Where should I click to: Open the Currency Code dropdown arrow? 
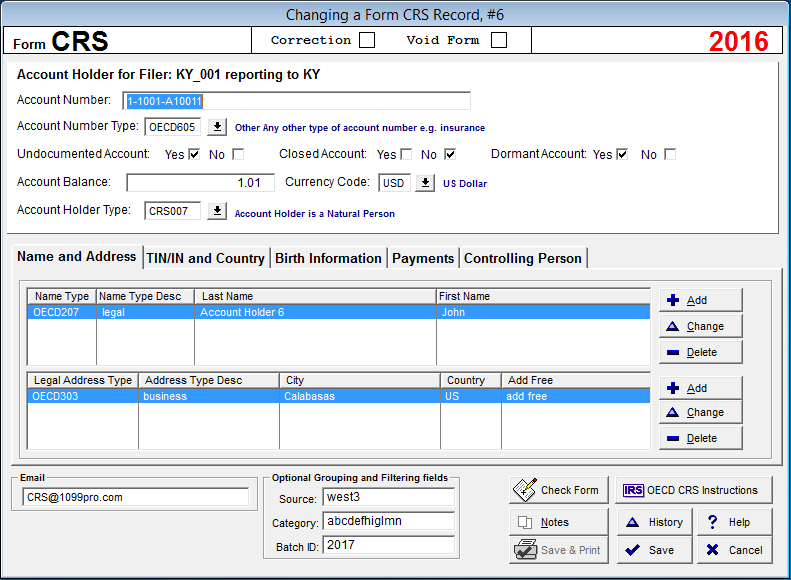coord(425,183)
